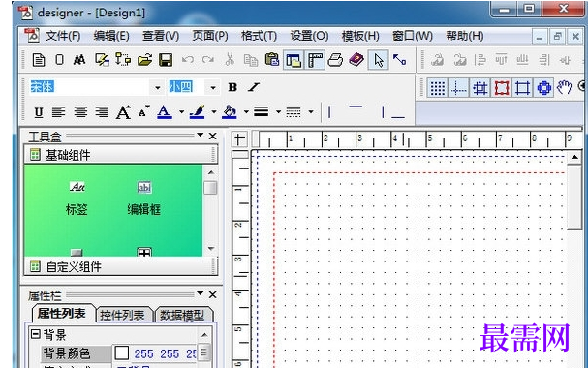
Task: Toggle bold formatting
Action: coord(232,87)
